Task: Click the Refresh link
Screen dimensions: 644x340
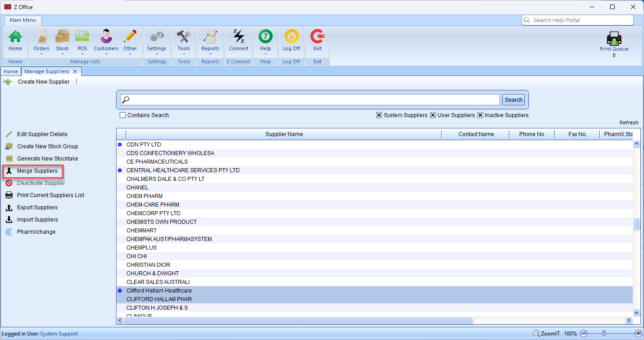Action: 629,123
